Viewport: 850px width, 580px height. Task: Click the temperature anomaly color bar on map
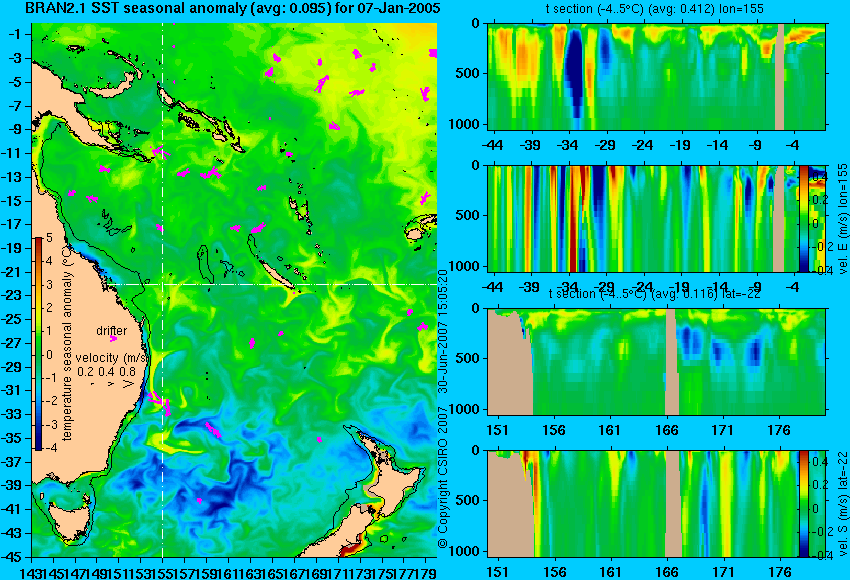pyautogui.click(x=39, y=344)
